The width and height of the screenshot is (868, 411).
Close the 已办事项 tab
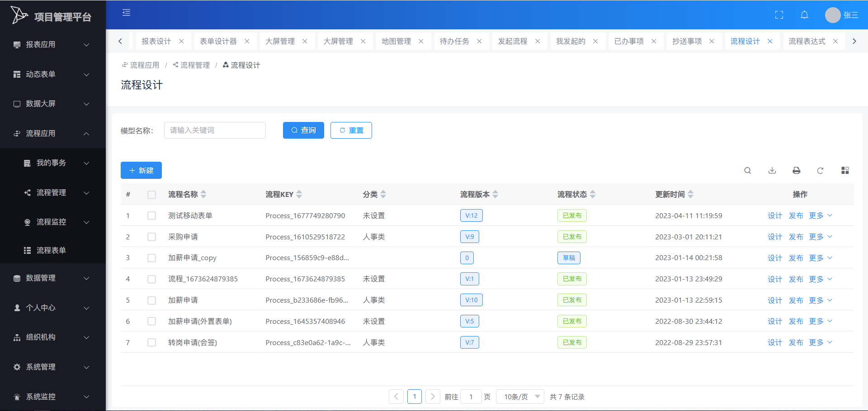[x=654, y=41]
